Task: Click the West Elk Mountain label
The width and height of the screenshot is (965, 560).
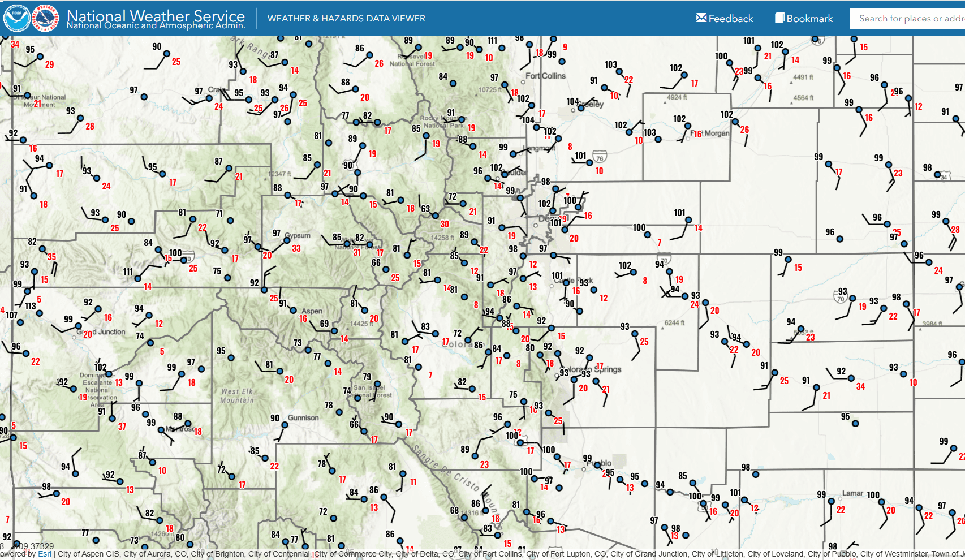Action: point(237,396)
